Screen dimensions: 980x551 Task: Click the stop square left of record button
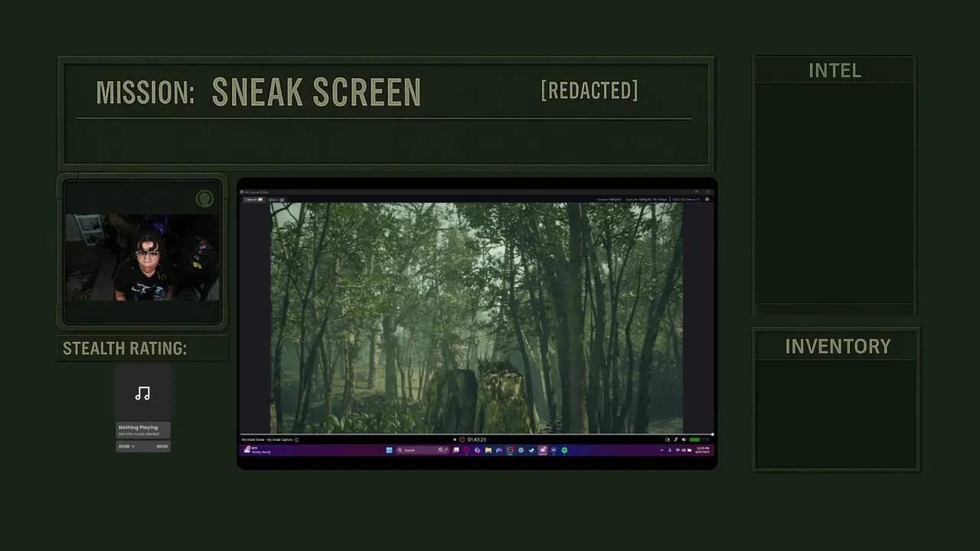coord(455,439)
